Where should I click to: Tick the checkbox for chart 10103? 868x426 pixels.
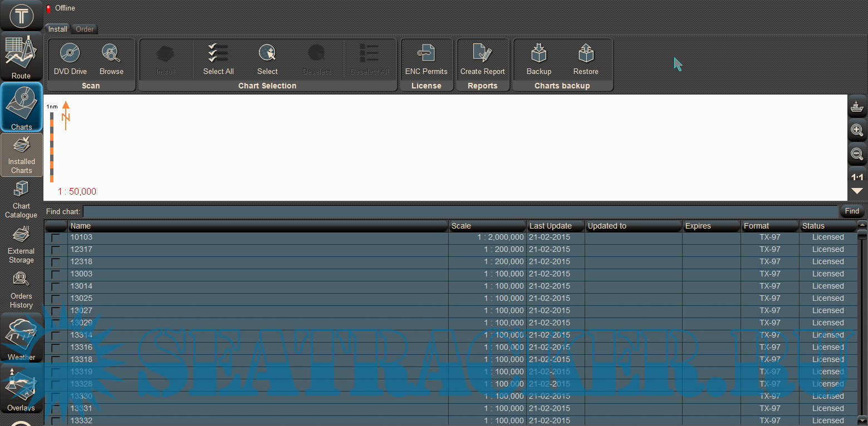(56, 237)
